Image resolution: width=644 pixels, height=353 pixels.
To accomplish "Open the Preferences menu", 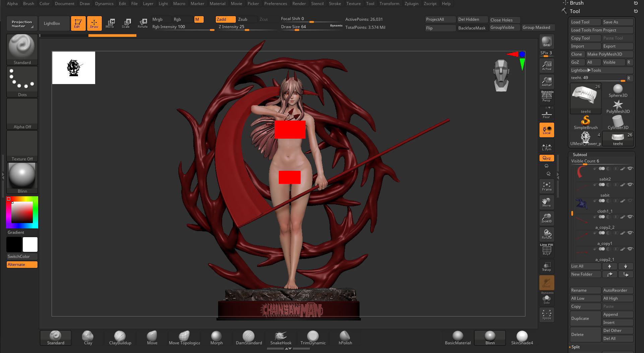I will 275,3.
